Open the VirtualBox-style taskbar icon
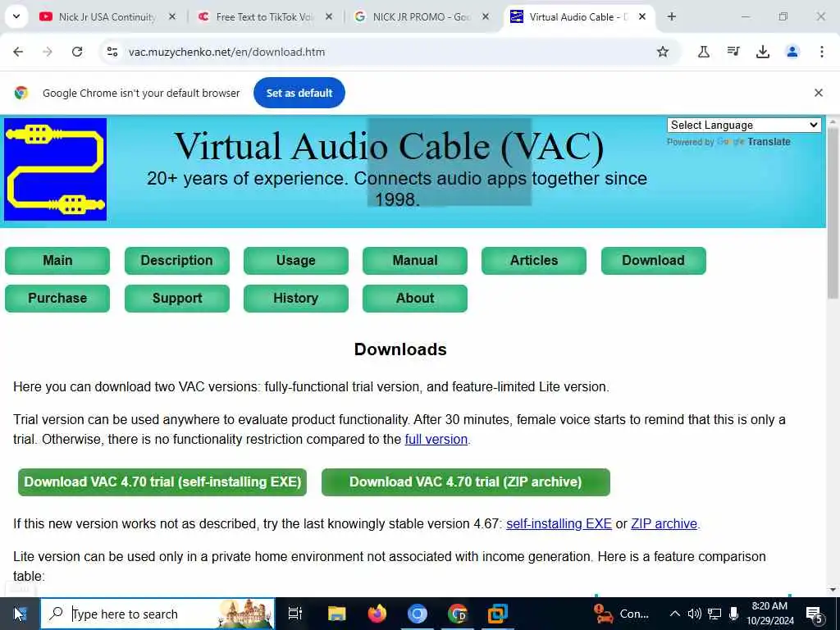Viewport: 840px width, 630px height. click(x=498, y=614)
